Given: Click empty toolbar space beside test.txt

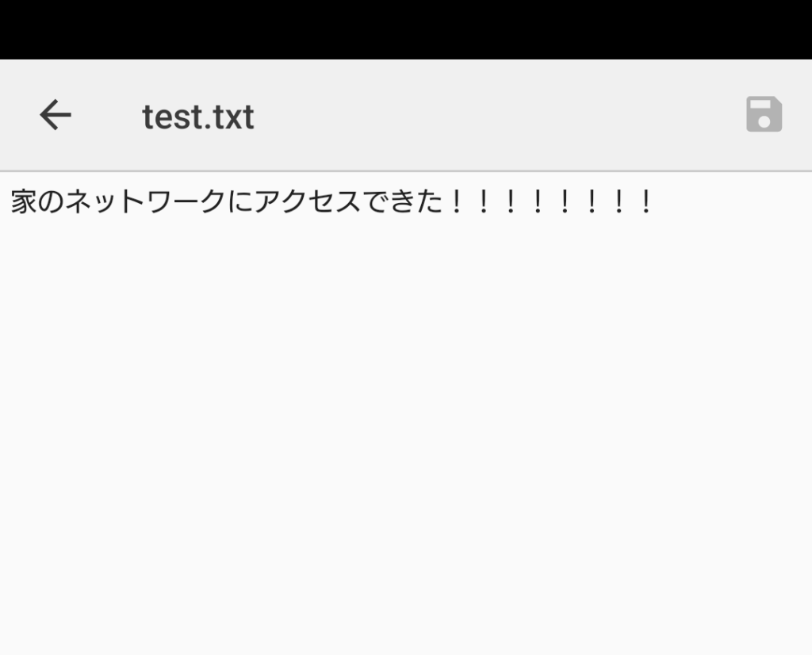Looking at the screenshot, I should coord(492,116).
